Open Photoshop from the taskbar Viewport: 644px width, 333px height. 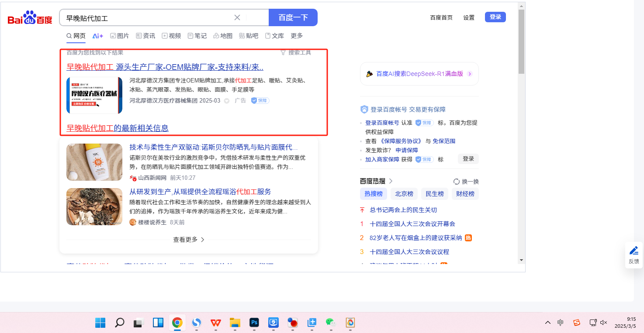(x=254, y=323)
